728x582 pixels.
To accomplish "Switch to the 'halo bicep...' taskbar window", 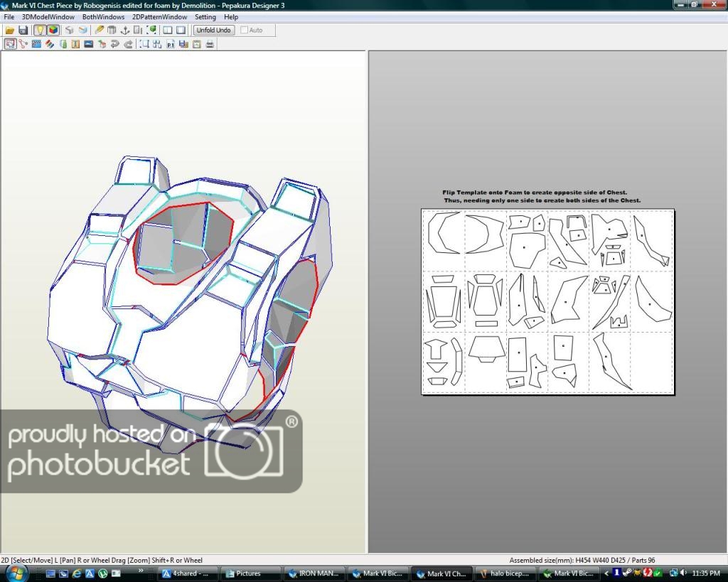I will [x=504, y=573].
